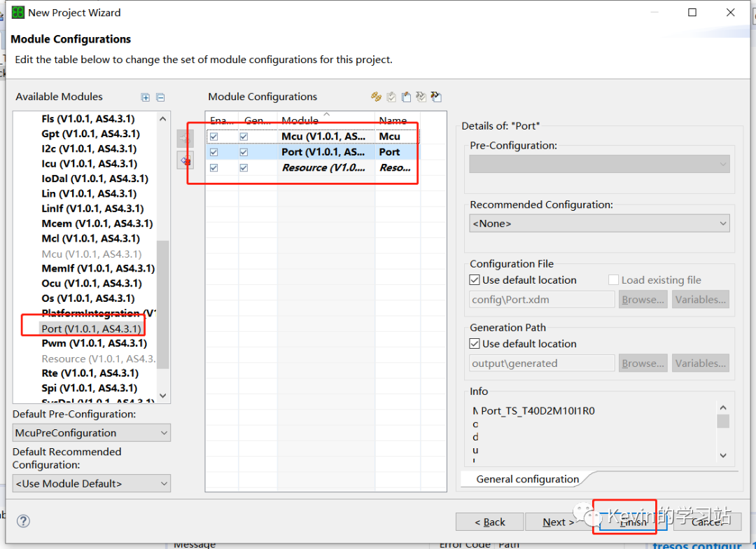Click the Info box scroll up arrow
The width and height of the screenshot is (756, 549).
coord(722,408)
